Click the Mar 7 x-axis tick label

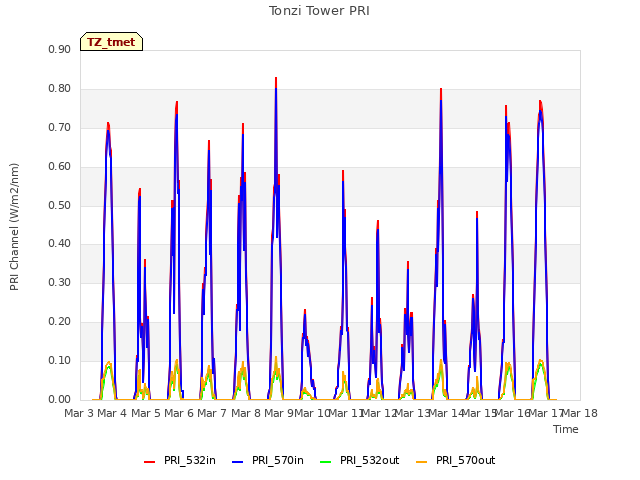212,413
